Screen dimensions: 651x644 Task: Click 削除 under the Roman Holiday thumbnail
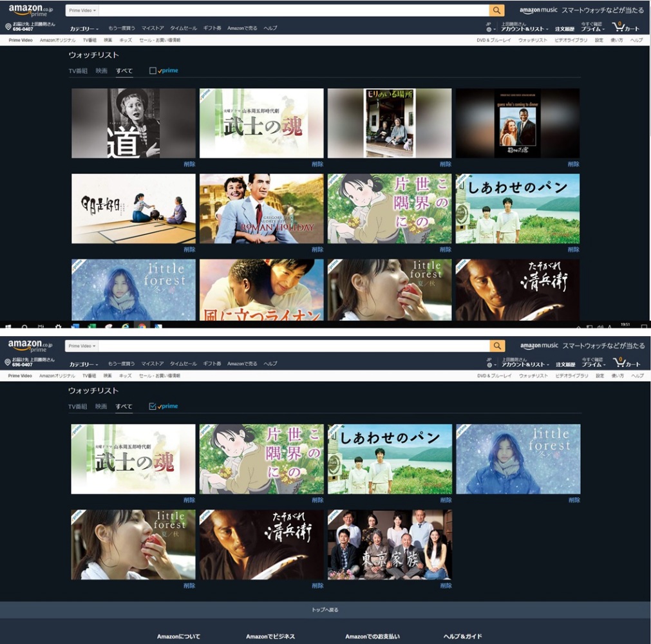(317, 249)
